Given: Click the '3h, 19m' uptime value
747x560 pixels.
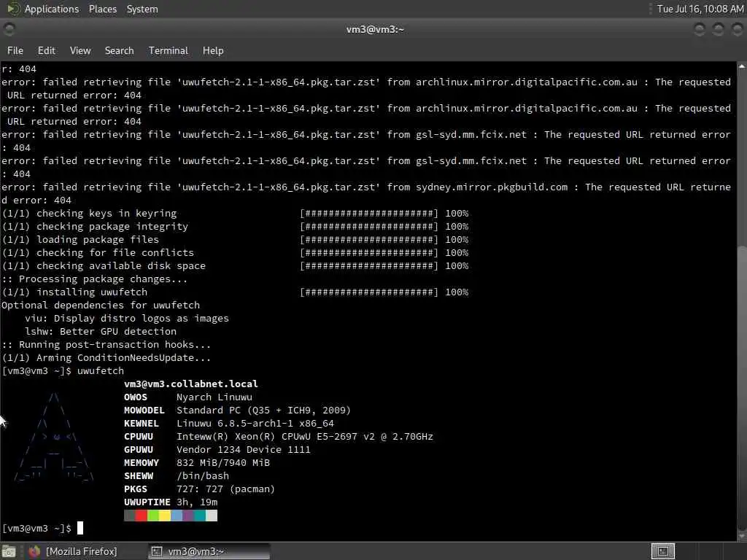Looking at the screenshot, I should coord(197,502).
